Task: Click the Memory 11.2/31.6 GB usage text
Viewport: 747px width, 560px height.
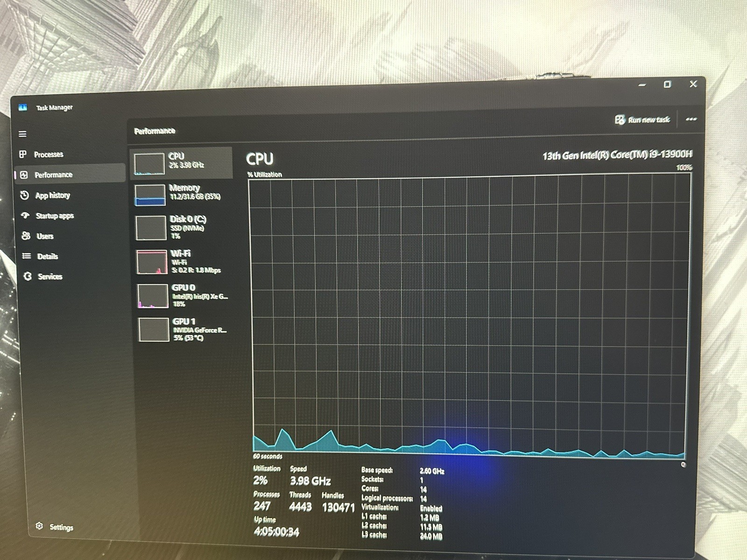Action: coord(195,197)
